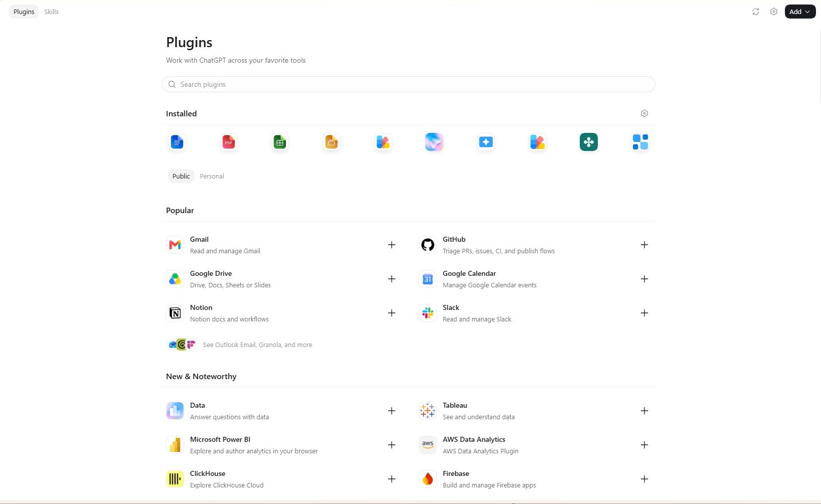Select the Public filter tab
Image resolution: width=821 pixels, height=504 pixels.
(181, 176)
